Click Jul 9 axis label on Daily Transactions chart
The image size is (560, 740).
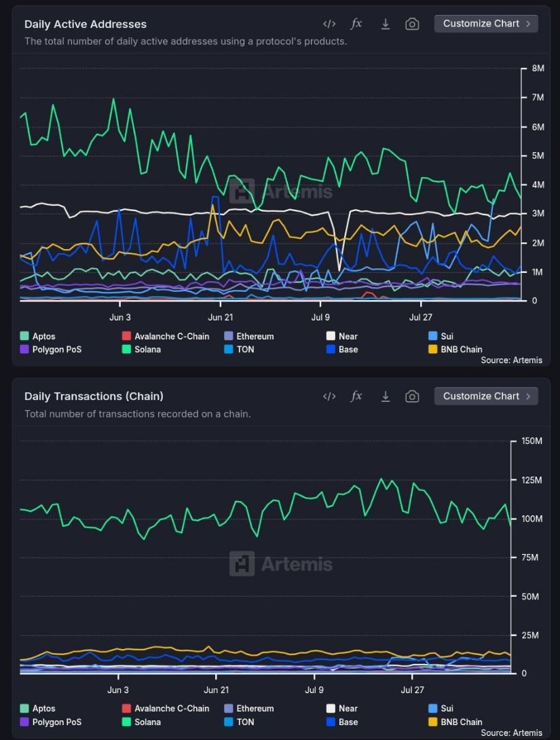314,690
